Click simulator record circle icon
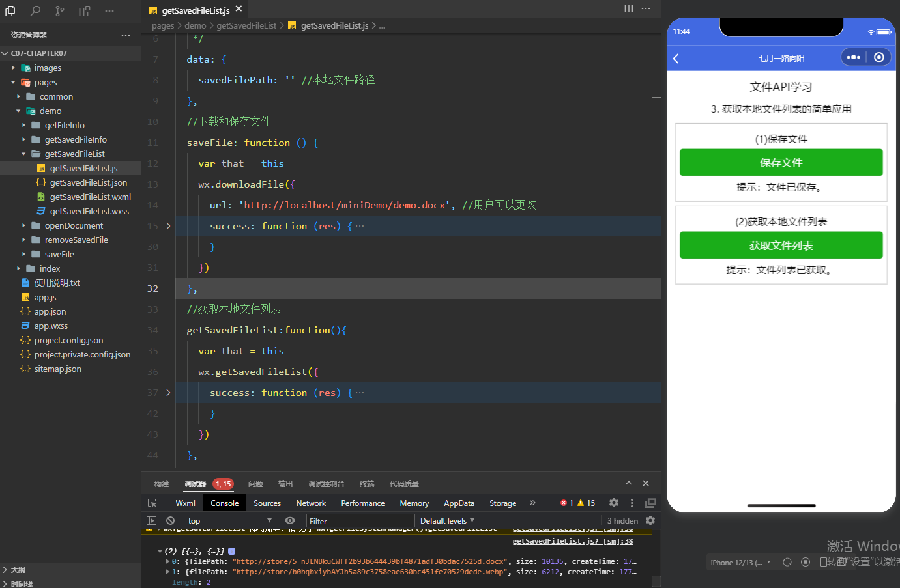Viewport: 900px width, 588px height. pos(806,562)
